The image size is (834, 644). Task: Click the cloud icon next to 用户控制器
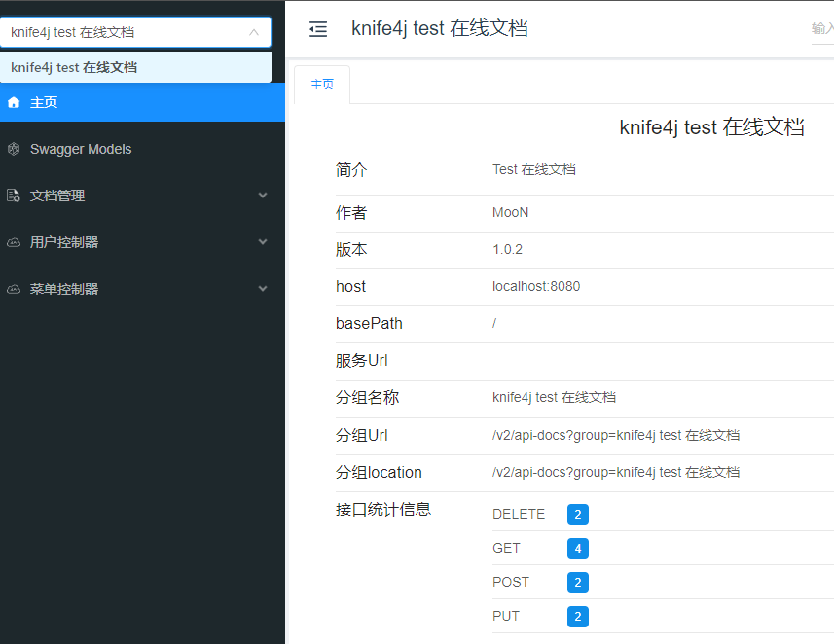[14, 242]
